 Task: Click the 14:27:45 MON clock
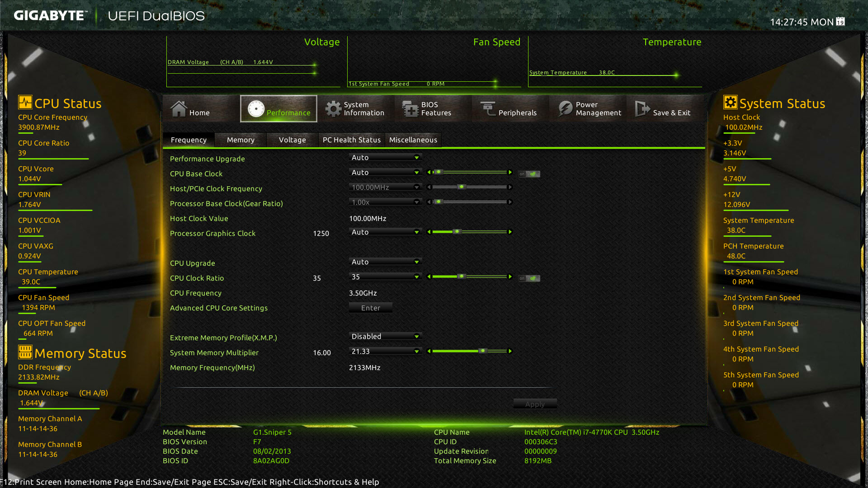[802, 22]
